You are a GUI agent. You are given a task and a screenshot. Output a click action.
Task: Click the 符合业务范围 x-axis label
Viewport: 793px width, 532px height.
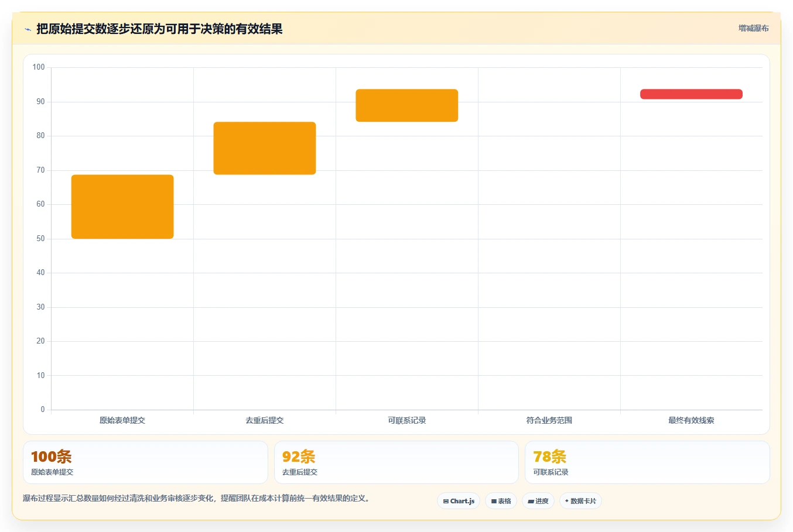[x=549, y=420]
